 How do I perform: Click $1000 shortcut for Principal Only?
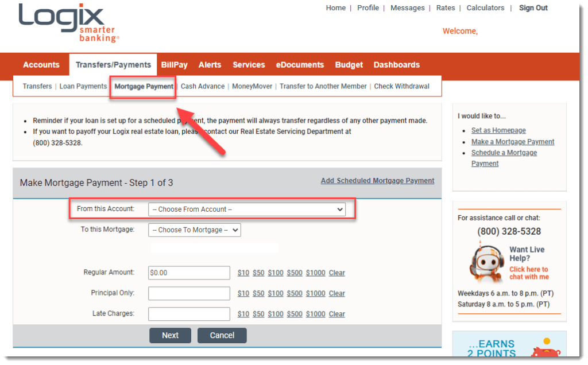pos(315,293)
